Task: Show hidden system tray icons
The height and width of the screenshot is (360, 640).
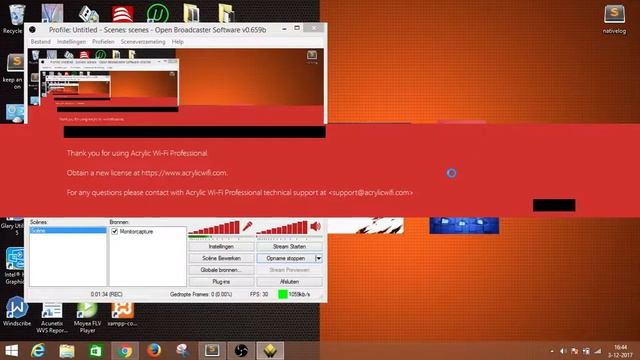Action: [552, 351]
